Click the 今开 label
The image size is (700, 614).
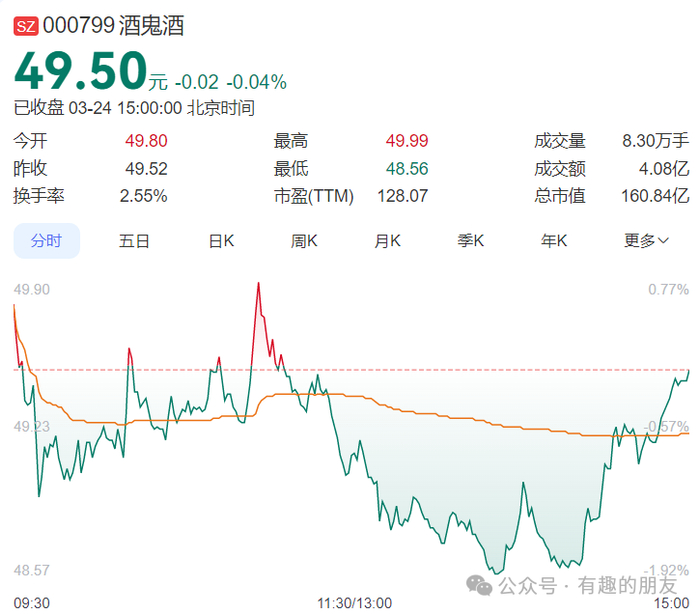coord(30,141)
